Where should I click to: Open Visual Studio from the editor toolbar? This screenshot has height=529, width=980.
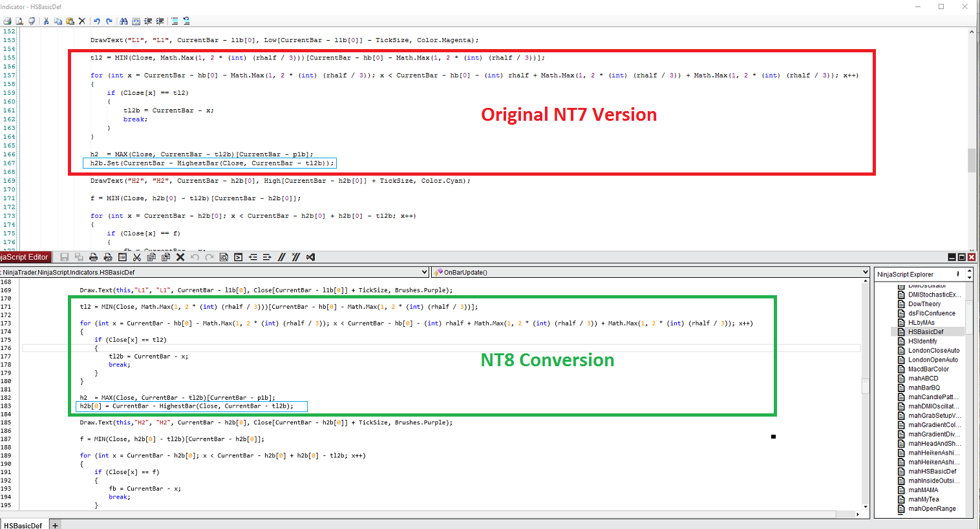click(x=311, y=257)
